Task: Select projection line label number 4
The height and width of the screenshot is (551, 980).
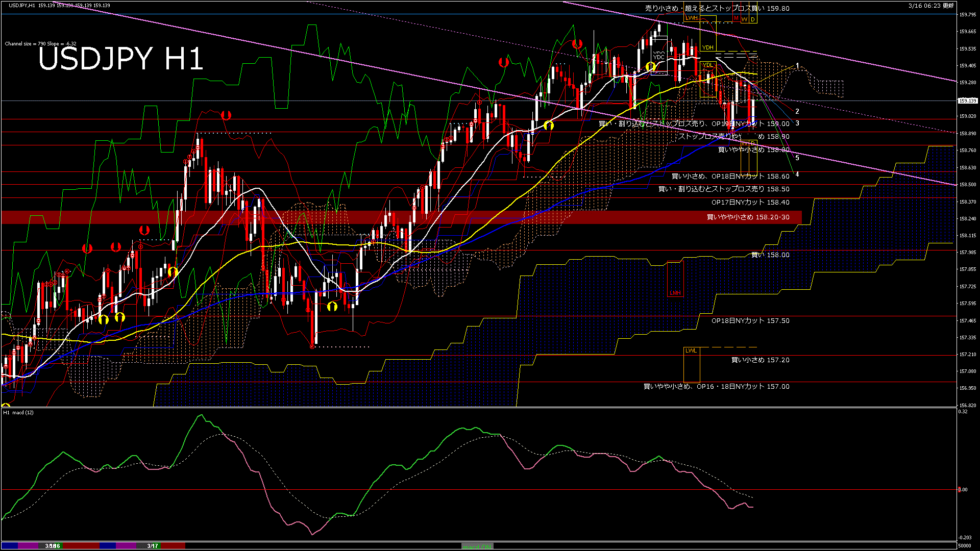Action: (797, 174)
